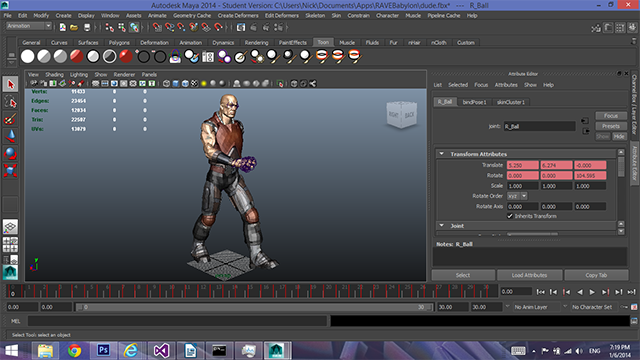Toggle textured display checker icon in viewport
This screenshot has height=360, width=640.
coord(194,84)
